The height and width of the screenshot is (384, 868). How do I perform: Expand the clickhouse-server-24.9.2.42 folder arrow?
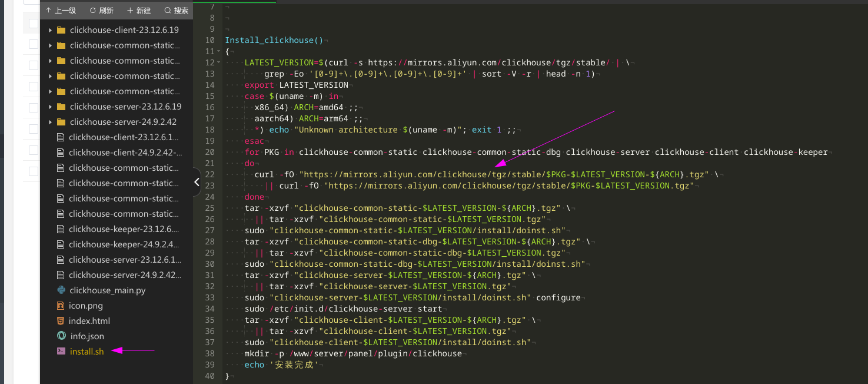coord(51,122)
